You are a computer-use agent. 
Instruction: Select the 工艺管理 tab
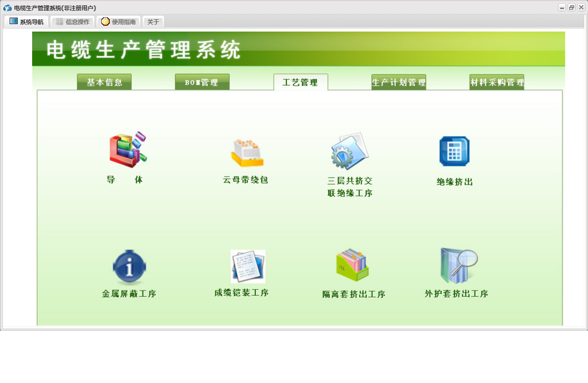click(x=301, y=82)
